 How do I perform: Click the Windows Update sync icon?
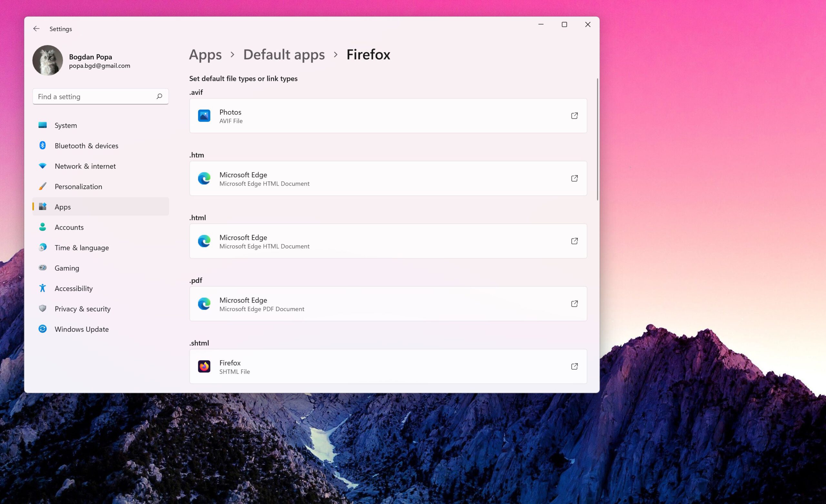tap(43, 329)
